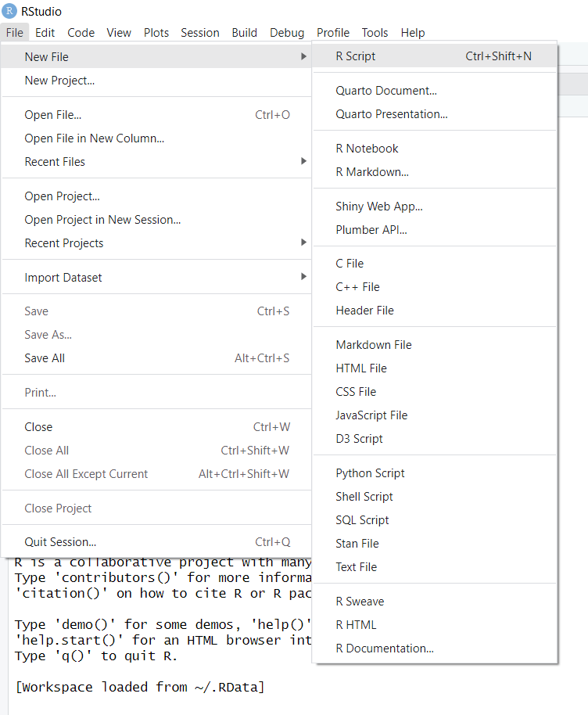This screenshot has height=715, width=588.
Task: Select Close All Except Current
Action: [x=156, y=474]
